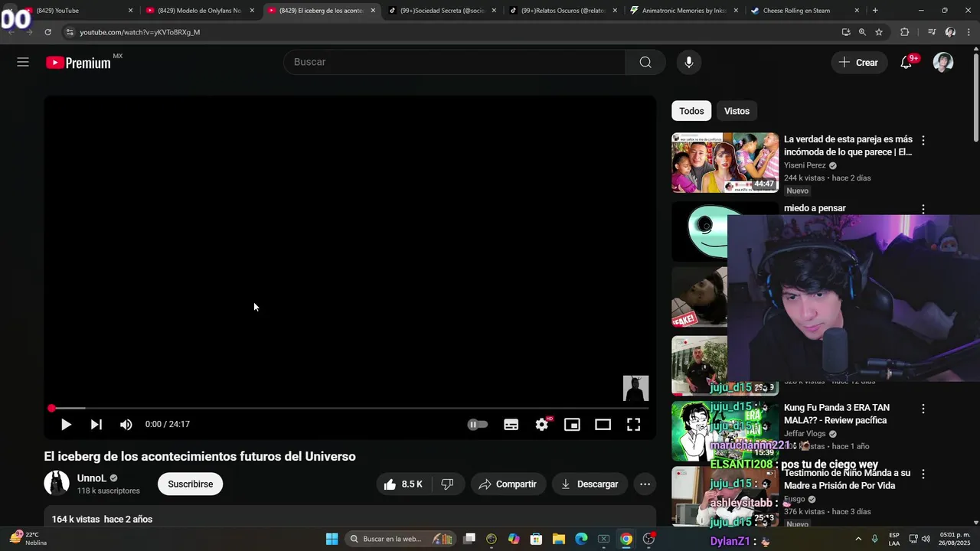Switch to 'Animatronic Memories' browser tab
Screen dimensions: 980x551
point(685,11)
